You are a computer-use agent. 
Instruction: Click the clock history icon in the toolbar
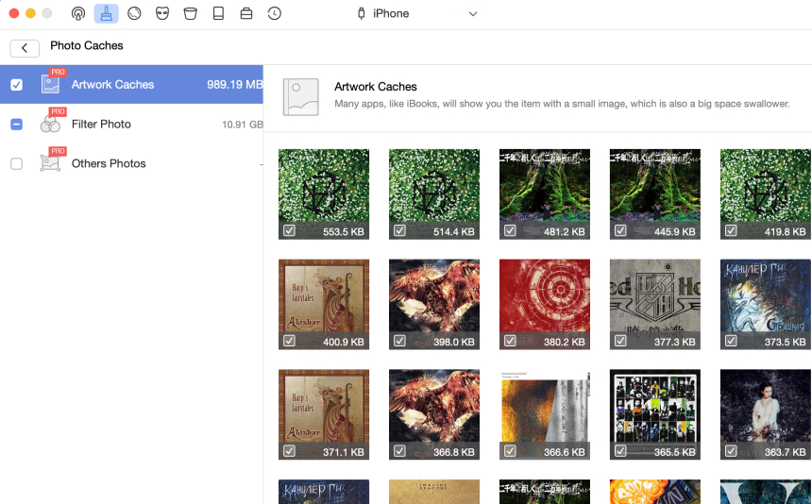(274, 14)
